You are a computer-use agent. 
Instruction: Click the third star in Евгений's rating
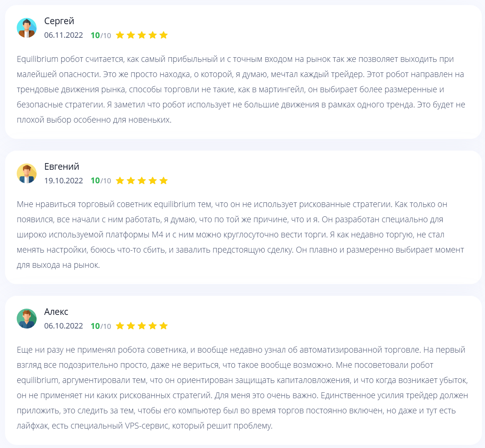pyautogui.click(x=142, y=181)
